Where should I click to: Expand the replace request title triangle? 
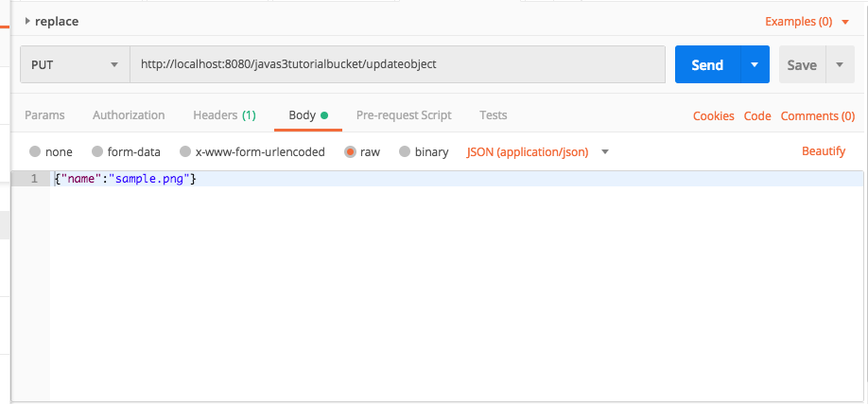27,22
